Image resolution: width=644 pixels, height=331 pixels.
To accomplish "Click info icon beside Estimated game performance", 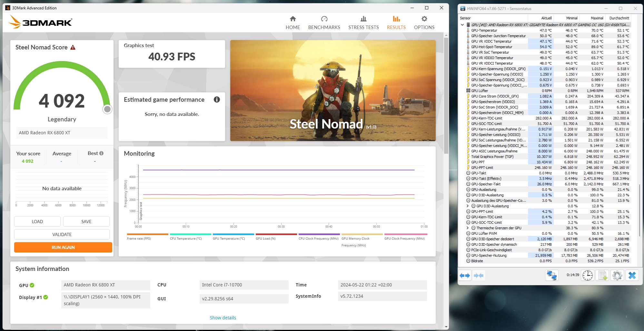I will tap(217, 100).
